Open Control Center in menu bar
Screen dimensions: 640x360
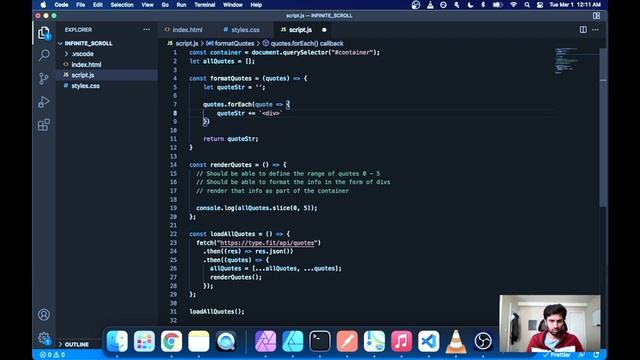540,5
